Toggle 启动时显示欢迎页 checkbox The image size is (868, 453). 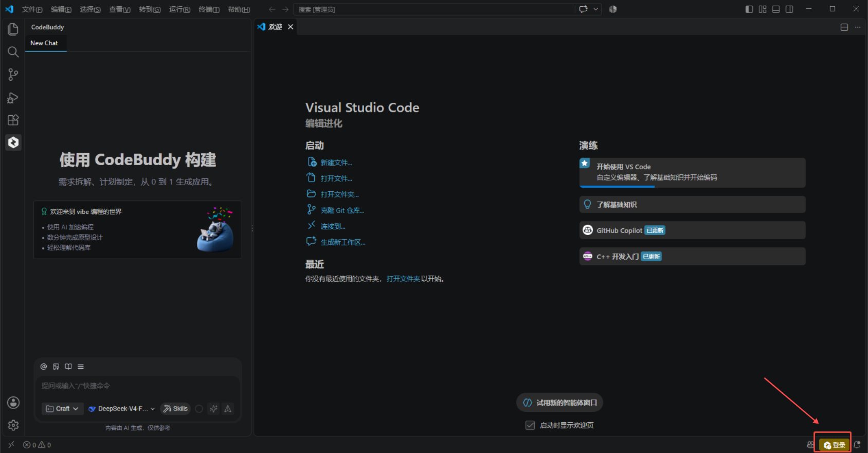530,425
